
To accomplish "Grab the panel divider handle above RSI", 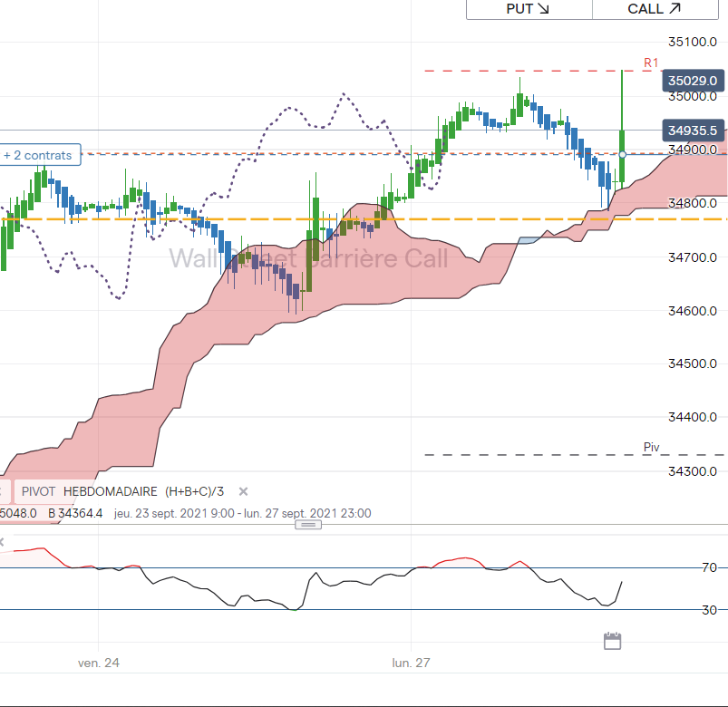I will click(x=308, y=525).
